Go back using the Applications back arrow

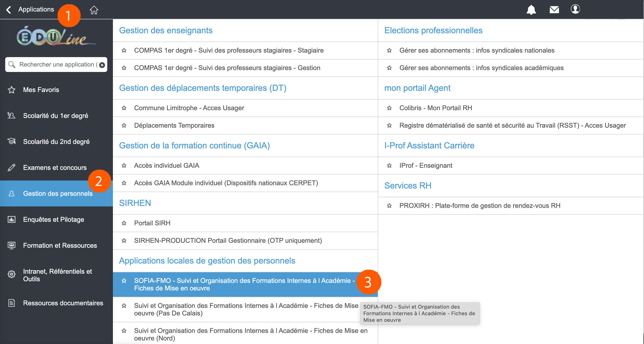click(x=9, y=10)
